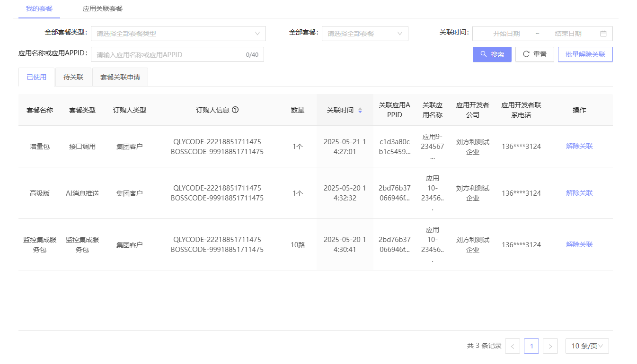The width and height of the screenshot is (637, 364).
Task: Click the 接口调用 package type cell
Action: [82, 147]
